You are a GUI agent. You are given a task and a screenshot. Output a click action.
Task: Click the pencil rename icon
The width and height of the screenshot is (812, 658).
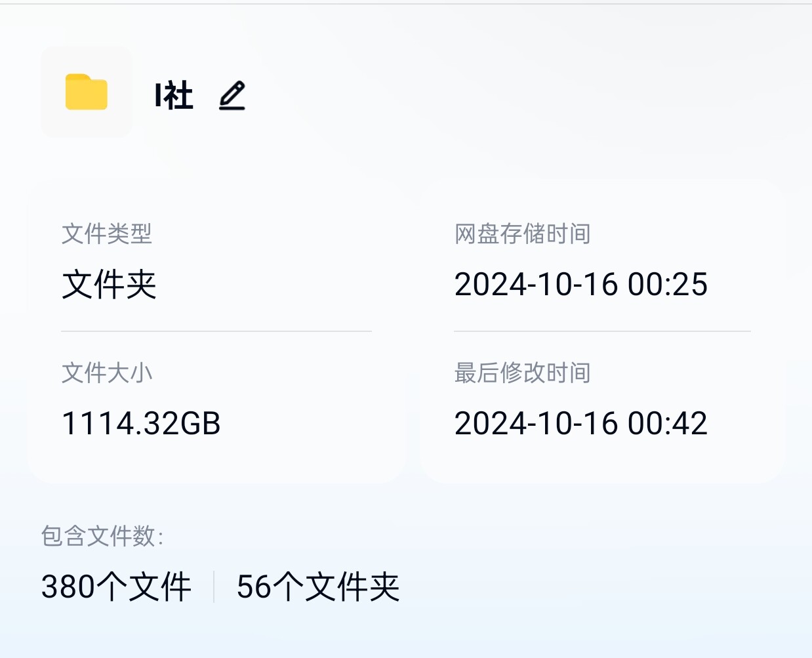pos(232,96)
